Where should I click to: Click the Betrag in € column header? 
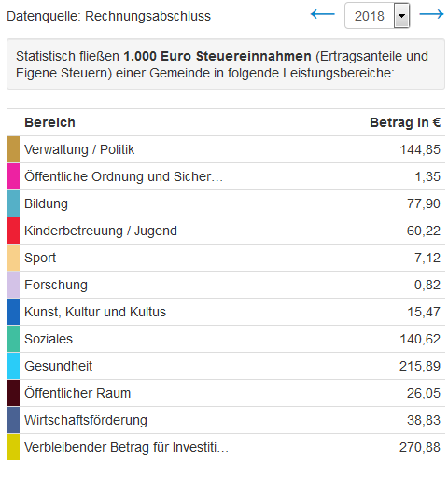click(405, 122)
